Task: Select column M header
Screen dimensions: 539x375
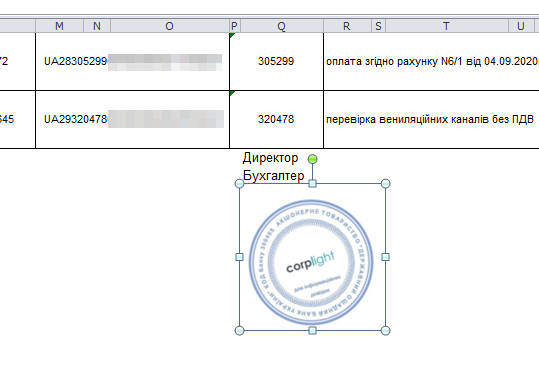Action: click(59, 26)
